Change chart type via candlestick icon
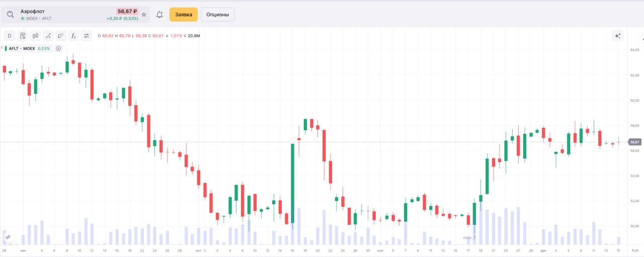Screen dimensions: 644x257 [35, 36]
